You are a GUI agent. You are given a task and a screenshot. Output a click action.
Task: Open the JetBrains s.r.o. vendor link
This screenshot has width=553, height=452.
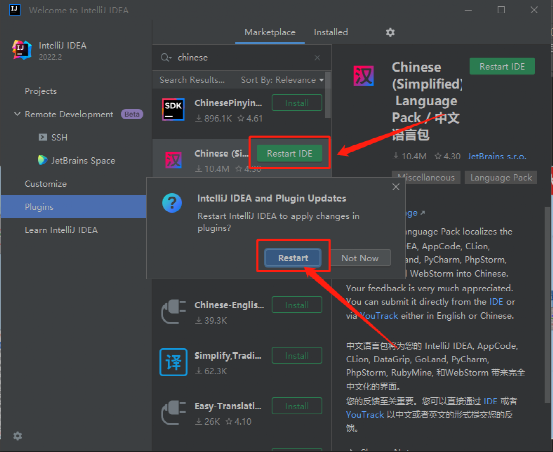[x=497, y=156]
